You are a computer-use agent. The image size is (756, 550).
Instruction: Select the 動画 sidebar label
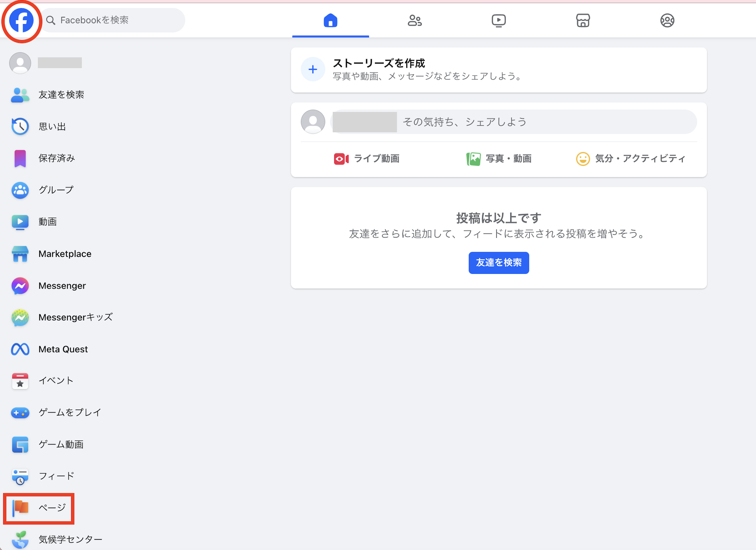[48, 222]
